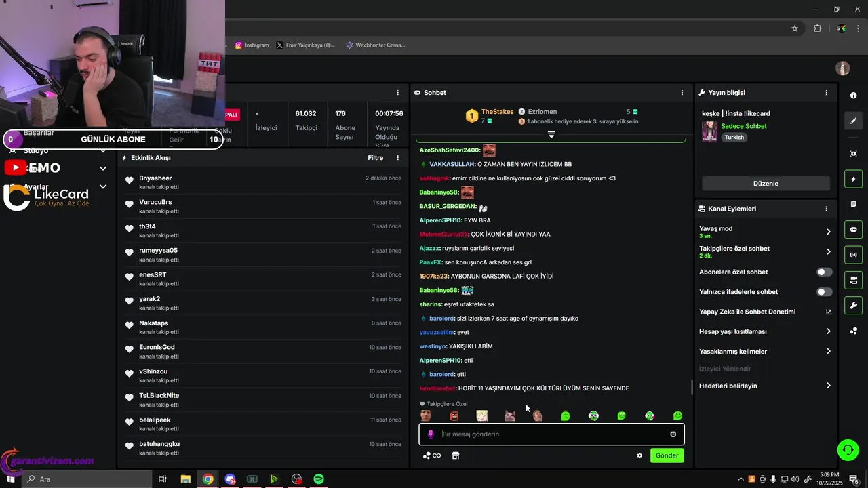The height and width of the screenshot is (488, 868).
Task: Toggle the chat bubble panel icon
Action: [x=853, y=230]
